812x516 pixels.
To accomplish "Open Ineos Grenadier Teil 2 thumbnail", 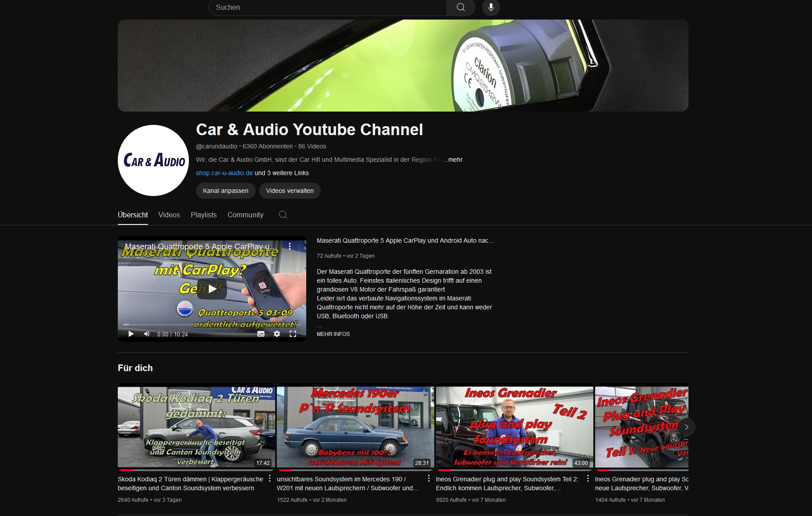I will pyautogui.click(x=514, y=427).
